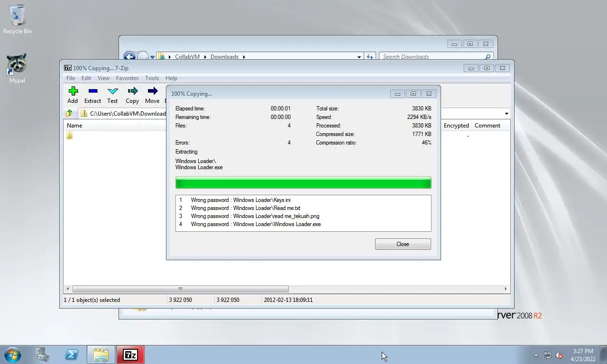Open the Edit menu in 7-Zip
Viewport: 607px width, 364px height.
coord(86,78)
